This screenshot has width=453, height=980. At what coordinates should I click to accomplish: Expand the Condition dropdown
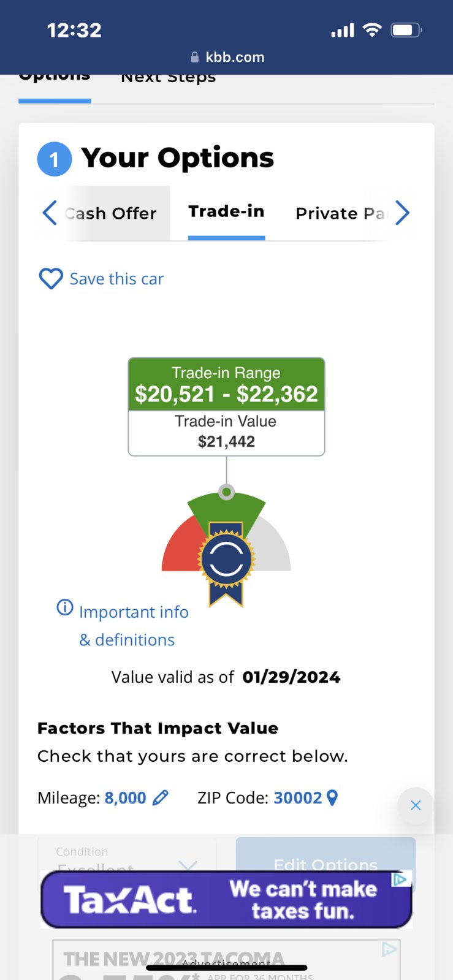click(x=127, y=858)
